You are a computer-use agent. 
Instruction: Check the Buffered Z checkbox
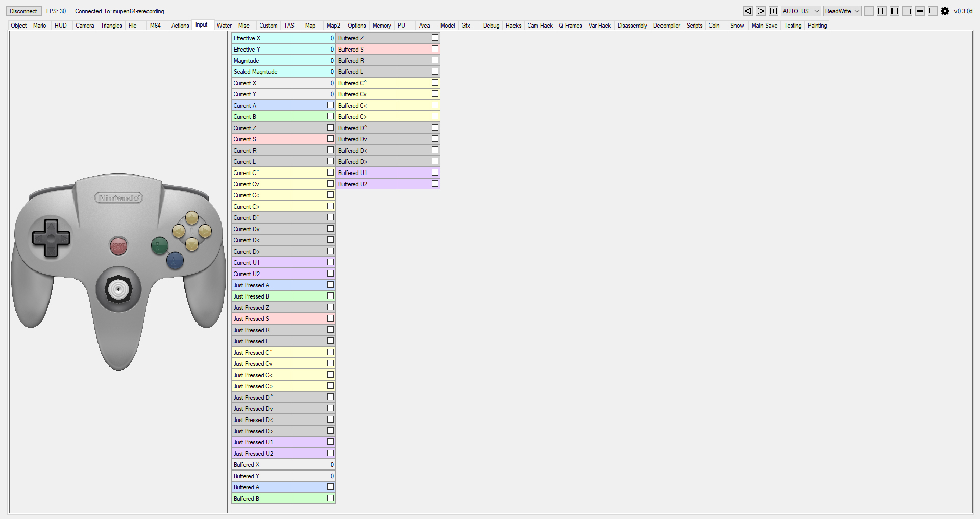point(435,38)
